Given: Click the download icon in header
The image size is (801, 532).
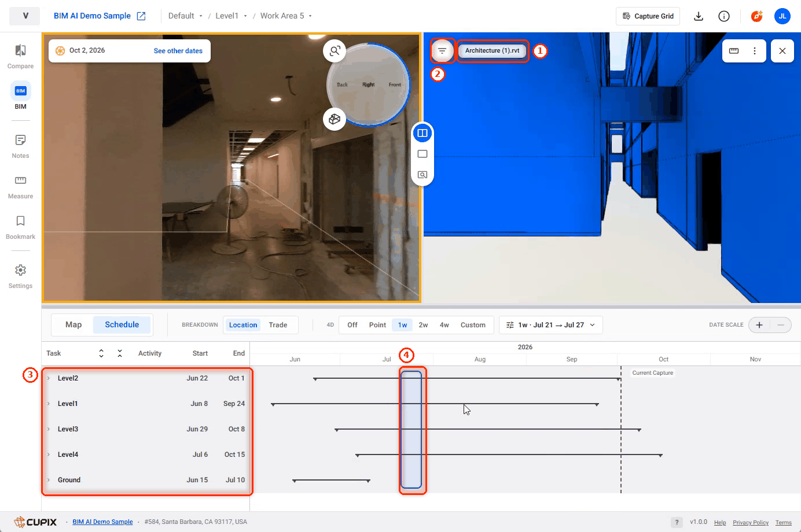Looking at the screenshot, I should coord(699,16).
